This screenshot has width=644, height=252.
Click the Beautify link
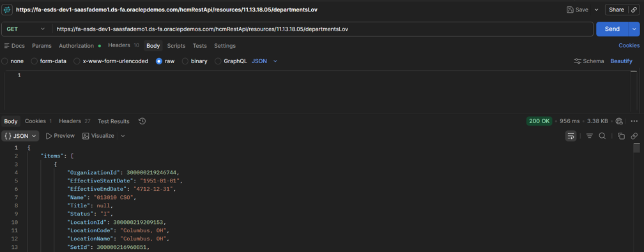click(622, 61)
